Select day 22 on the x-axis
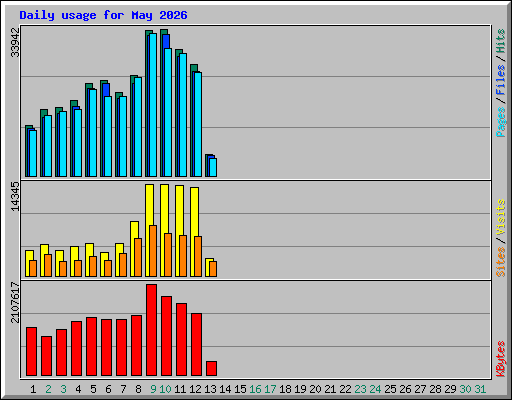The height and width of the screenshot is (400, 512). [345, 389]
